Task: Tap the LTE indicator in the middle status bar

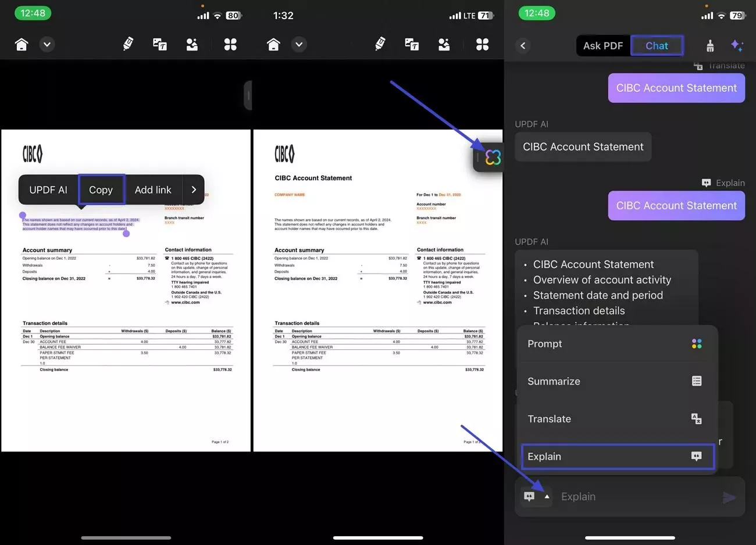Action: (469, 16)
